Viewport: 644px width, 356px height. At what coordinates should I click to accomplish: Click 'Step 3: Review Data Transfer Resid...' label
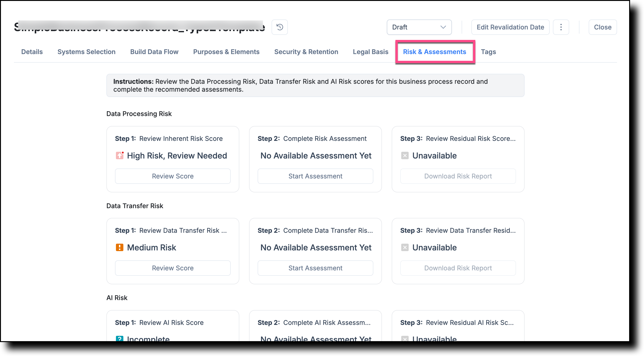458,230
